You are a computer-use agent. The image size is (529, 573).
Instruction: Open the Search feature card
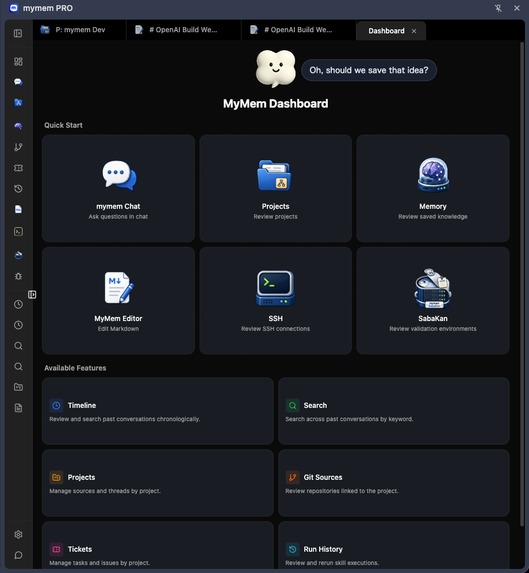(394, 411)
